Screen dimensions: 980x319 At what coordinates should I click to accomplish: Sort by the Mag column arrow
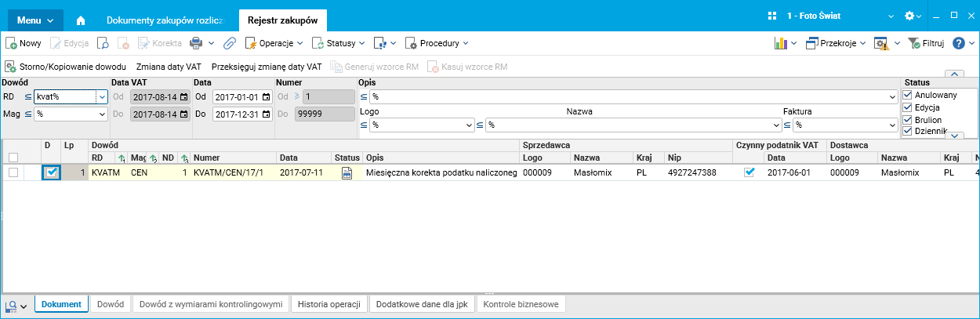pyautogui.click(x=153, y=158)
